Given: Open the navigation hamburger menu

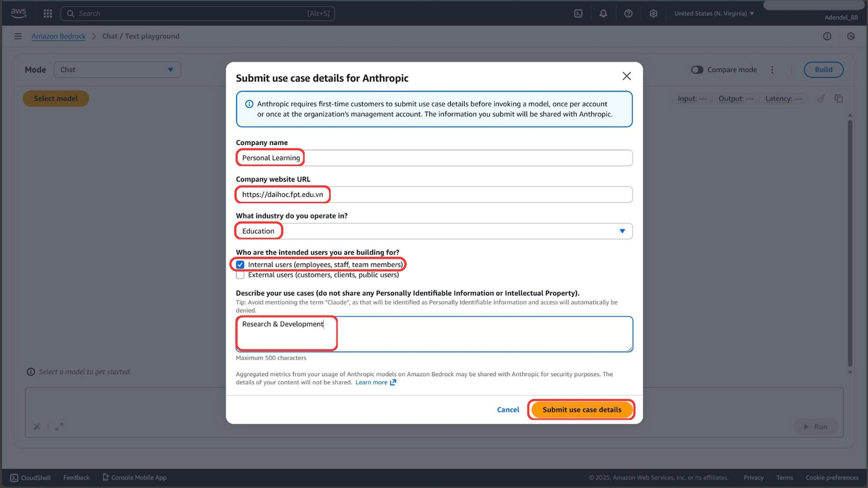Looking at the screenshot, I should coord(18,36).
